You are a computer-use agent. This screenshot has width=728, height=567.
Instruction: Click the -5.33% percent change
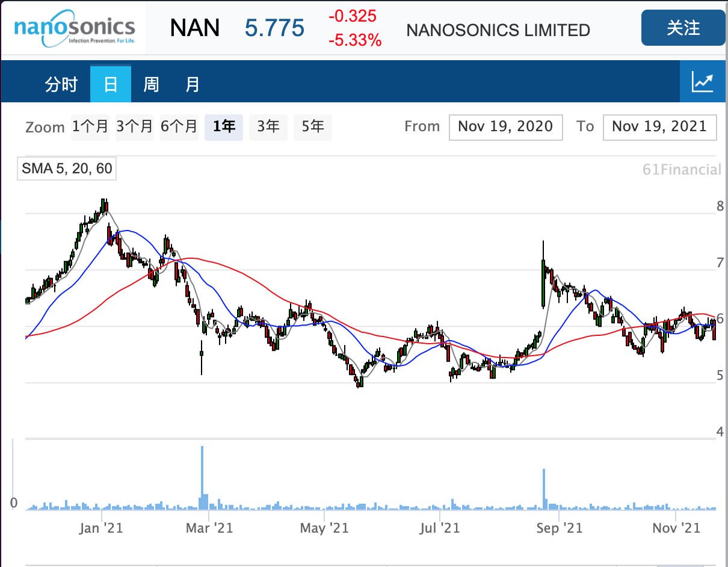355,40
